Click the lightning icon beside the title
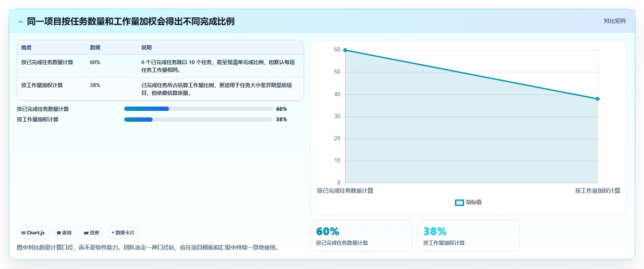 coord(20,21)
